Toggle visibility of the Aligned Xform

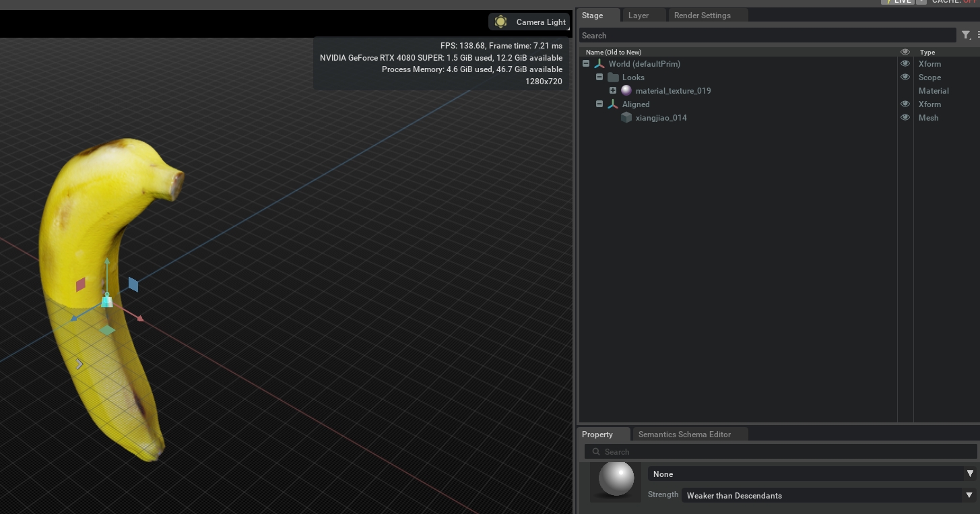coord(905,104)
